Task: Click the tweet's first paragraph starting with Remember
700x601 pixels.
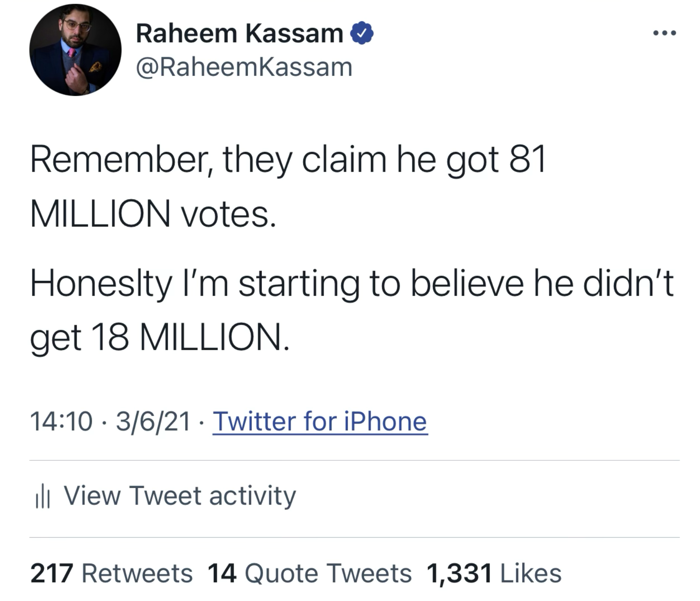Action: click(288, 187)
